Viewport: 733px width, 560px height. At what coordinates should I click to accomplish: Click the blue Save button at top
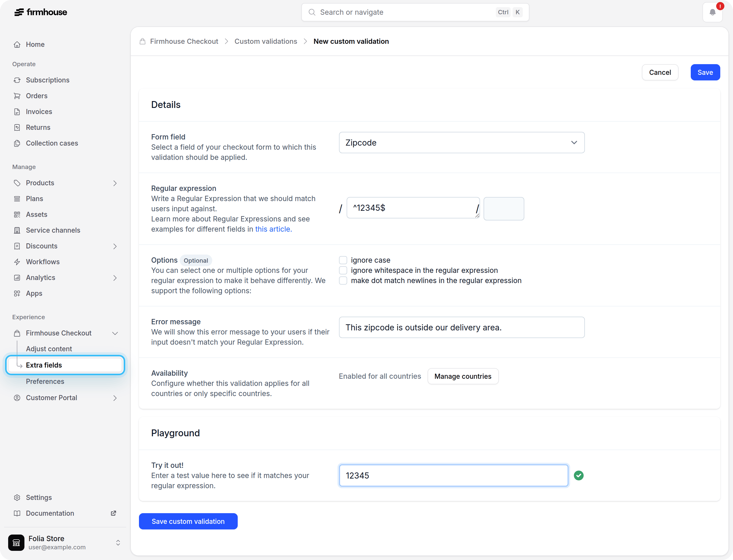(x=705, y=72)
